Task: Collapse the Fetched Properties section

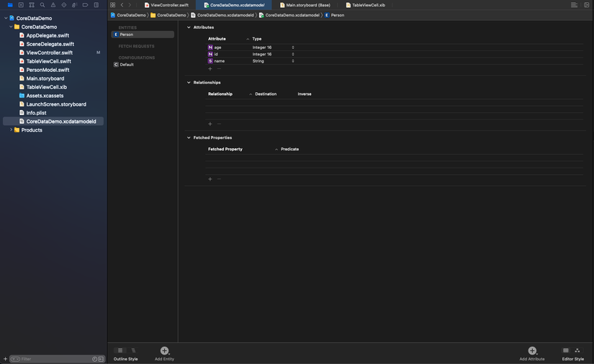Action: pyautogui.click(x=189, y=137)
